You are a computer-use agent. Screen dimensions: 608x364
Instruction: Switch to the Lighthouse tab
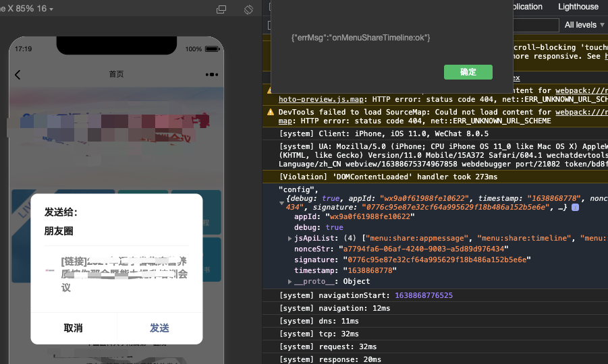click(578, 7)
